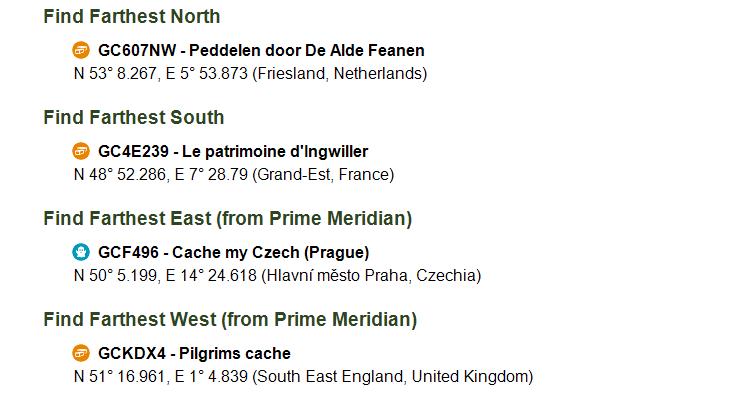750x403 pixels.
Task: Click coordinates N 50° 5.199, E 14° 24.618
Action: [165, 275]
